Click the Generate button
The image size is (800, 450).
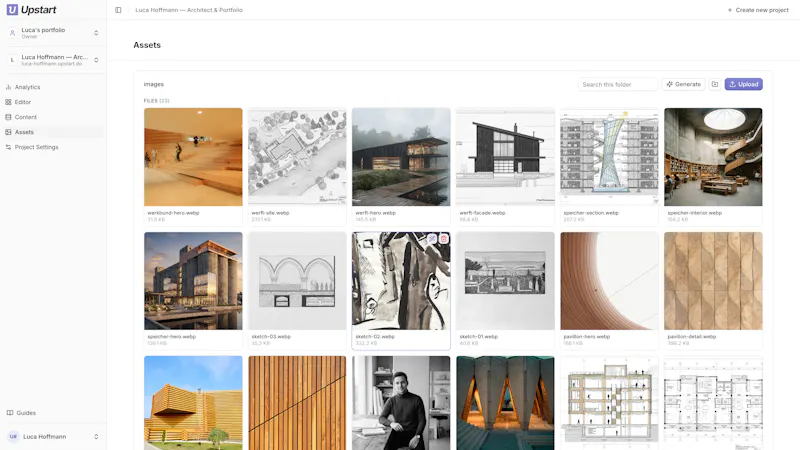tap(684, 84)
